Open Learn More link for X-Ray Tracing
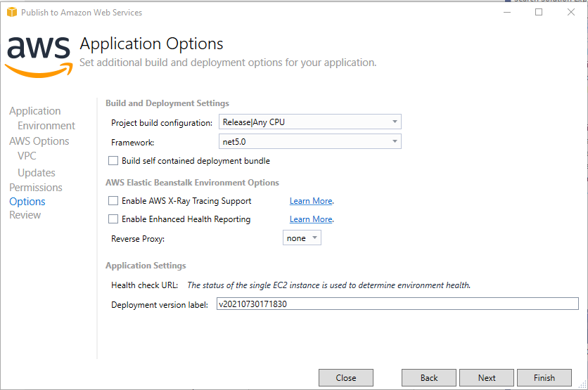 coord(310,201)
